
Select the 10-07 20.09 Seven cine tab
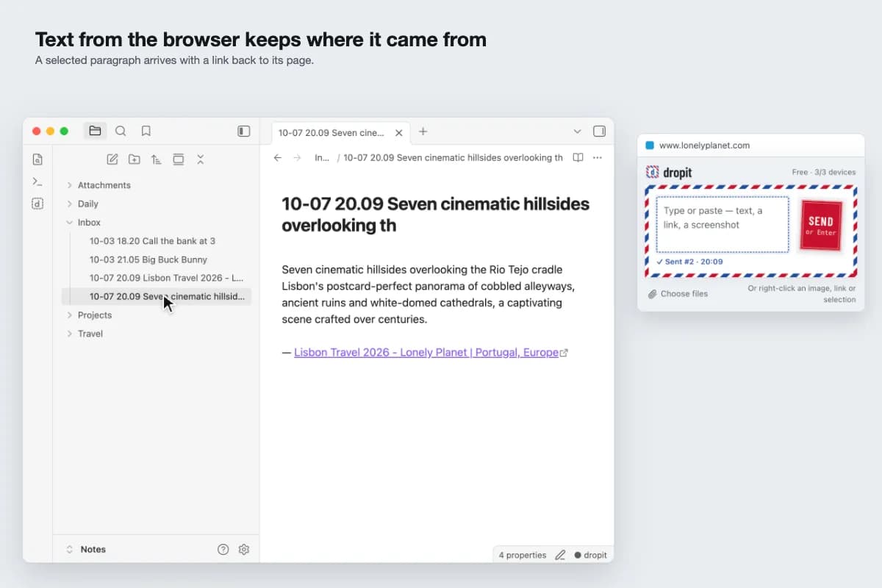[341, 133]
